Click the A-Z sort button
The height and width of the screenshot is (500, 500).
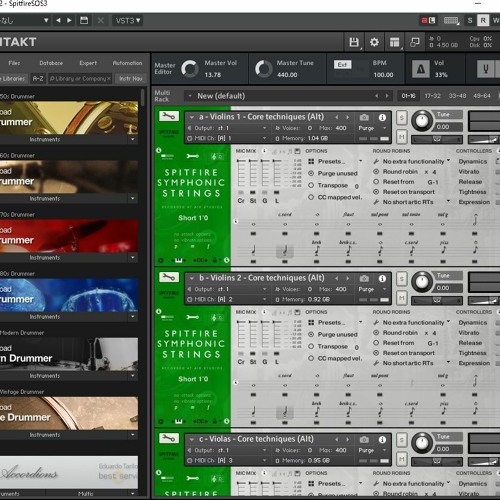pos(38,79)
